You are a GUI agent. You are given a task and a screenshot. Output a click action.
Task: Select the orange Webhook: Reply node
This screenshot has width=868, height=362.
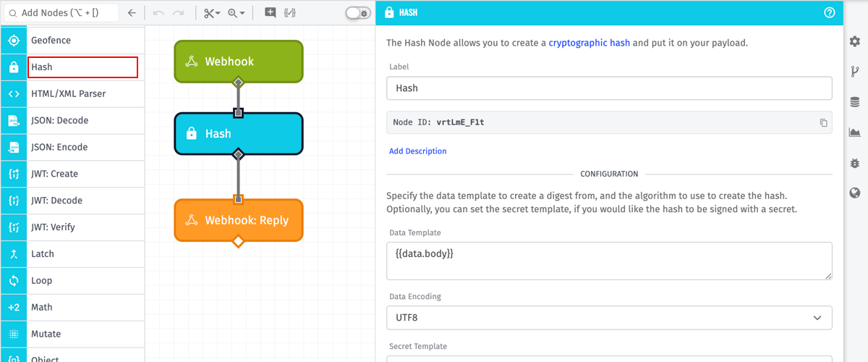(x=239, y=220)
